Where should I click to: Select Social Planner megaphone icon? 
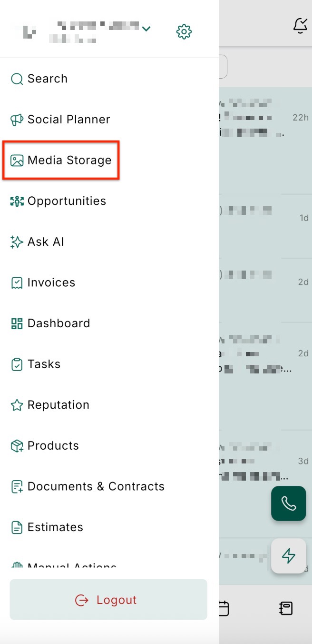pos(17,120)
